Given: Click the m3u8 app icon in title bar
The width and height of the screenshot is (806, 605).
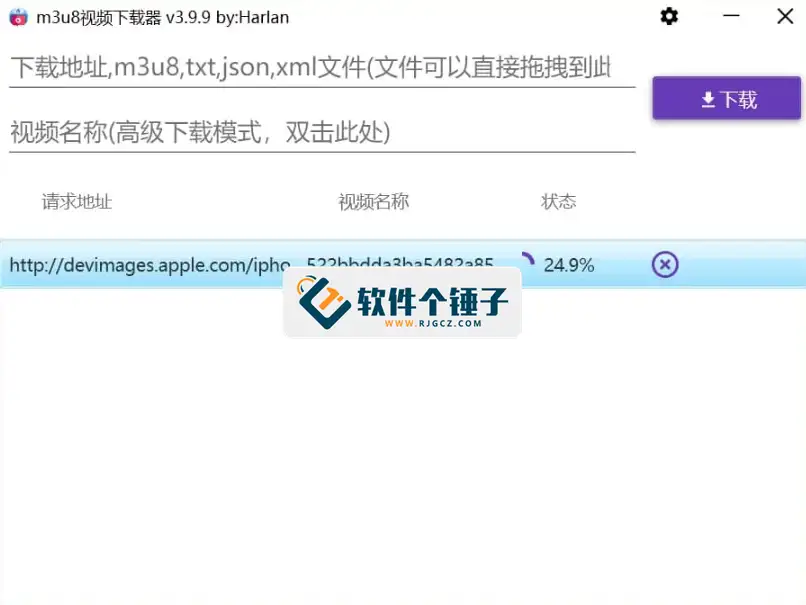Looking at the screenshot, I should 17,16.
